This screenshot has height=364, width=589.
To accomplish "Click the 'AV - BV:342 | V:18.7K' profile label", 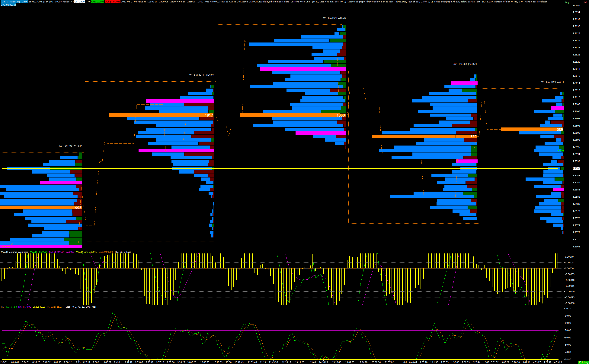I will click(334, 18).
